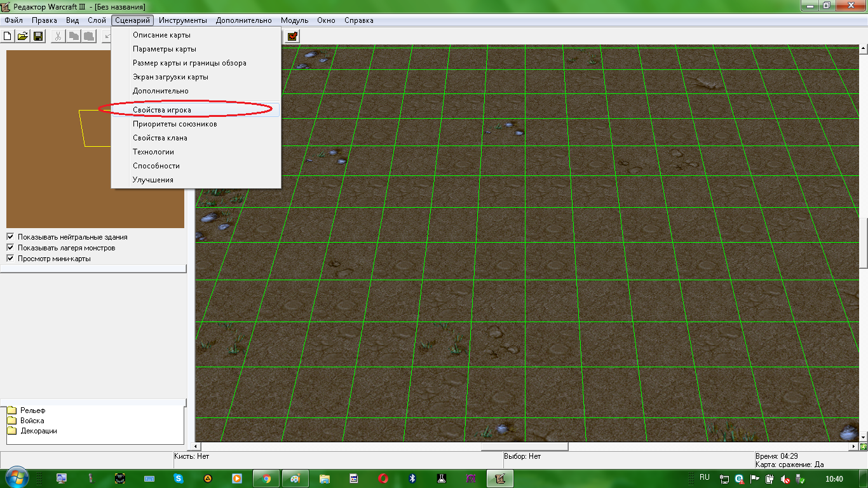
Task: Open the Инструменты menu
Action: click(183, 20)
